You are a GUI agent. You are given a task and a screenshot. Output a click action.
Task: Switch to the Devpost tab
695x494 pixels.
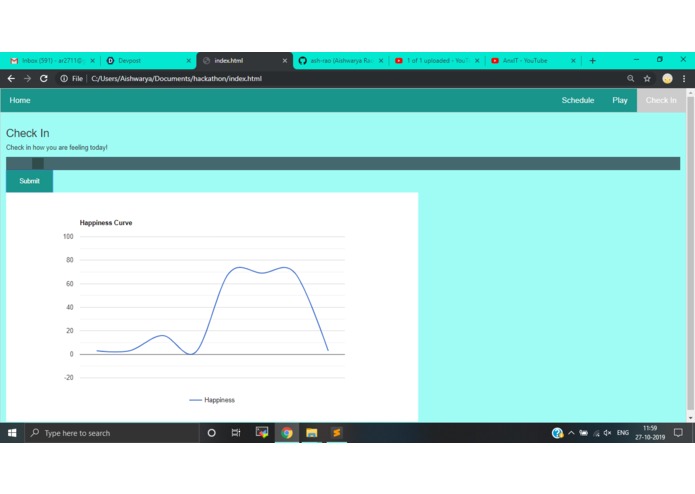146,61
